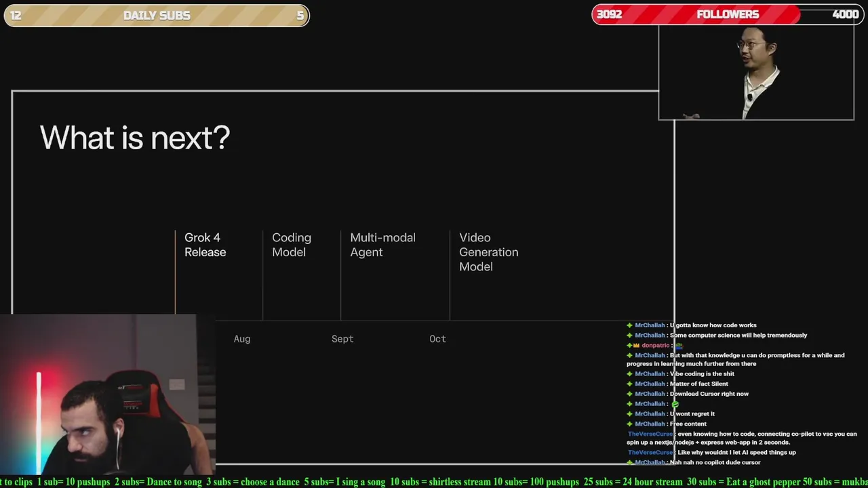Click the emote in donpatric's message
The width and height of the screenshot is (868, 488).
click(x=679, y=346)
